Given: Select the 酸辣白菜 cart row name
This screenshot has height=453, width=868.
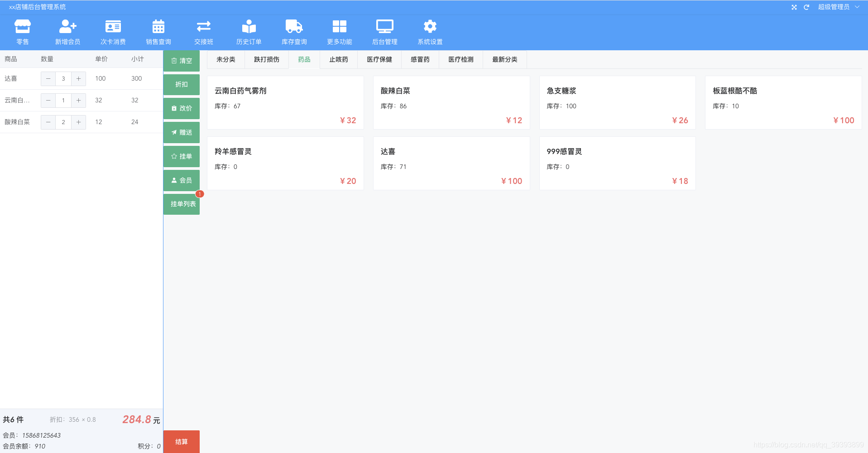Looking at the screenshot, I should [17, 122].
